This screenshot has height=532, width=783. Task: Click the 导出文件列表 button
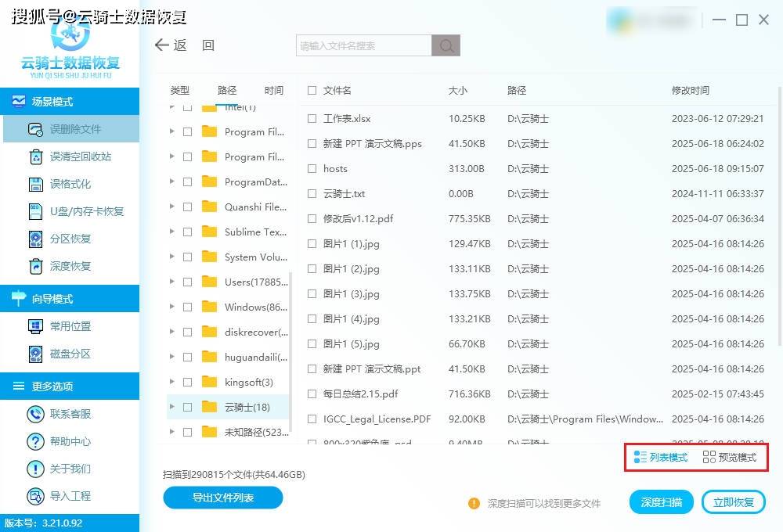coord(223,498)
